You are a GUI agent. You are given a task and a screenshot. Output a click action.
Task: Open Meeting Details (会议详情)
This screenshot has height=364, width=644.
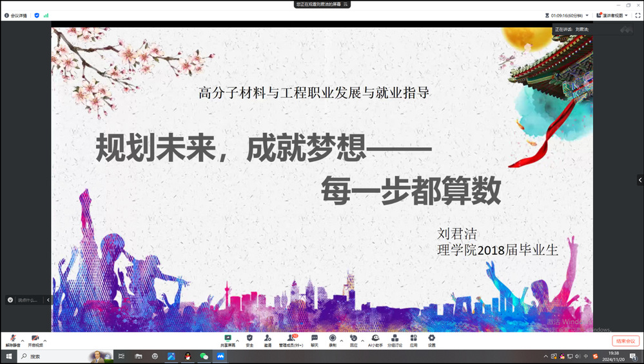pyautogui.click(x=16, y=15)
